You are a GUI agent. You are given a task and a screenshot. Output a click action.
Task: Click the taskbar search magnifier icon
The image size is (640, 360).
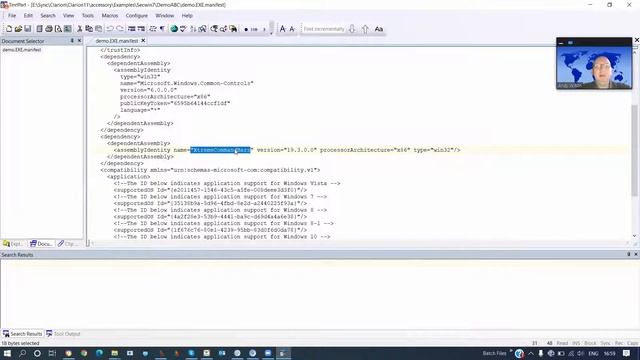point(22,353)
